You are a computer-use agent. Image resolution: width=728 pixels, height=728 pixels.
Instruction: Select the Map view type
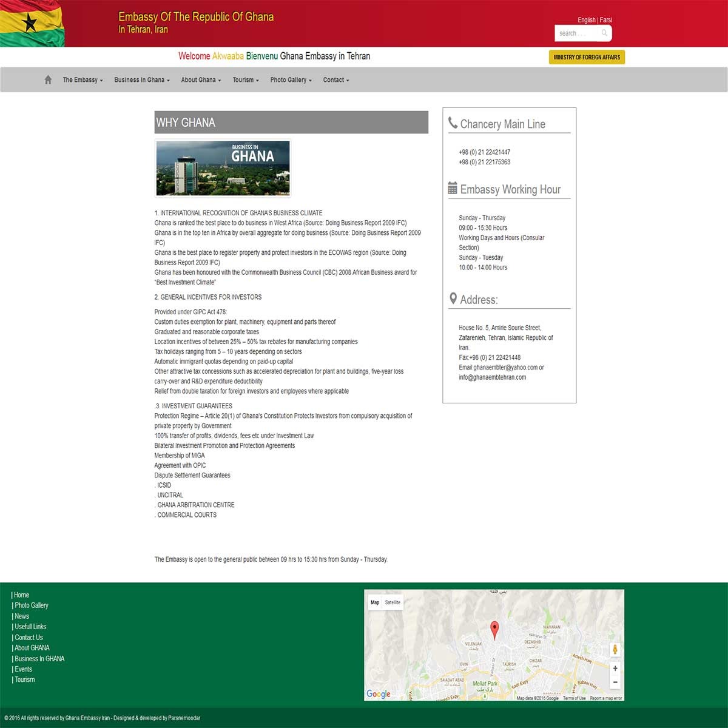click(x=375, y=602)
